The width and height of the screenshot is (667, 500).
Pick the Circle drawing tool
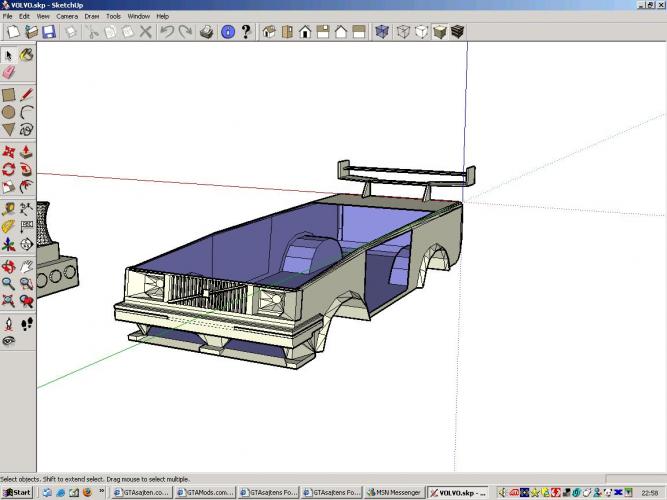pos(9,112)
